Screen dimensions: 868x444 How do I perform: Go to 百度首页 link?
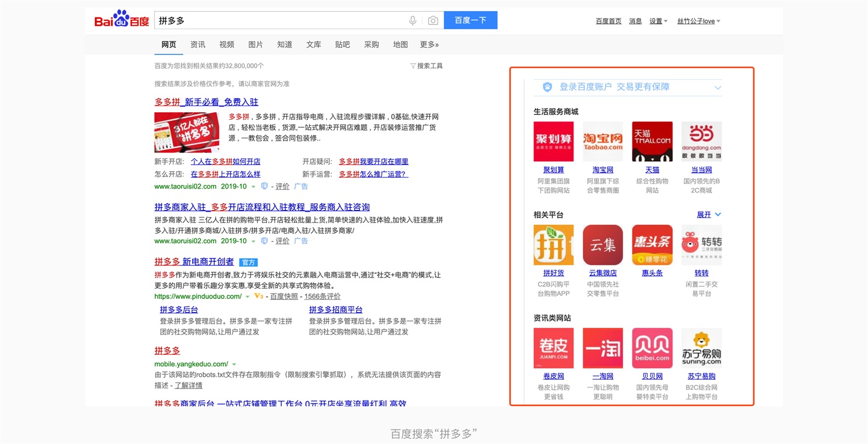609,21
